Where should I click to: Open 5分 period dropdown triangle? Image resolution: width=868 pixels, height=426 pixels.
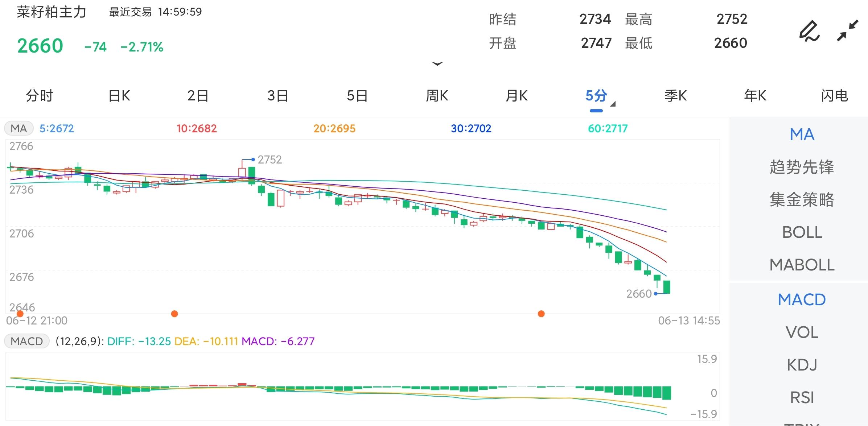point(613,104)
